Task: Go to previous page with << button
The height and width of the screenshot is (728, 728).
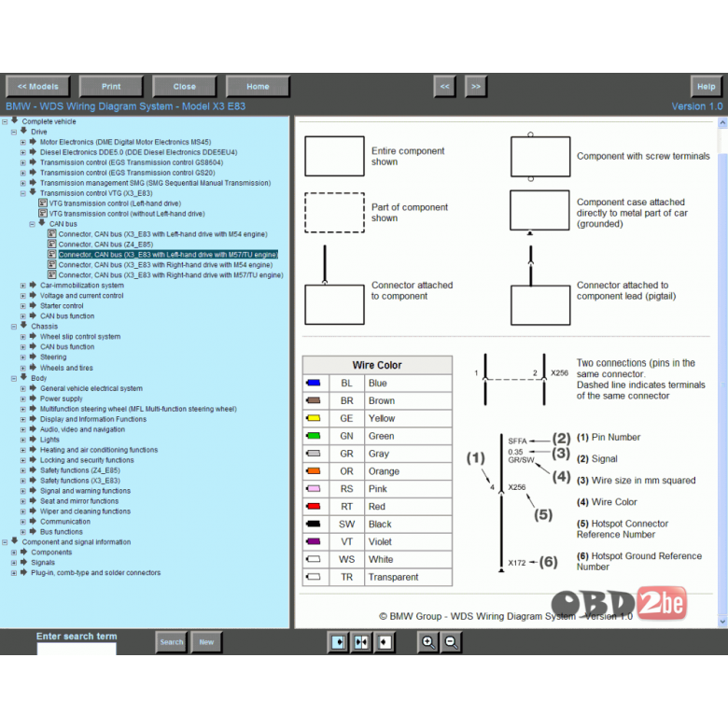Action: 444,87
